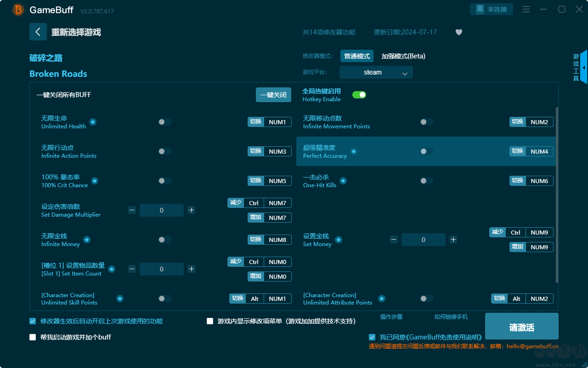This screenshot has width=588, height=368.
Task: Click the GameBuff logo icon
Action: pos(18,10)
